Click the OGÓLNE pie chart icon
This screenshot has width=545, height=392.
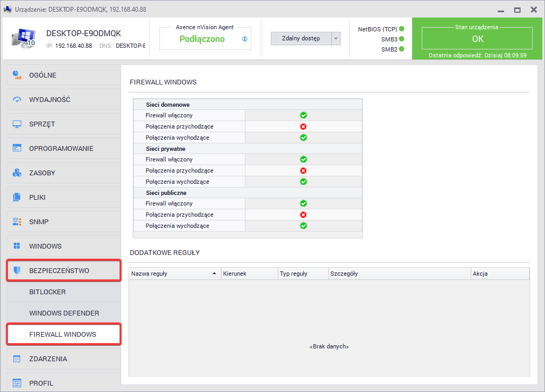pyautogui.click(x=17, y=75)
